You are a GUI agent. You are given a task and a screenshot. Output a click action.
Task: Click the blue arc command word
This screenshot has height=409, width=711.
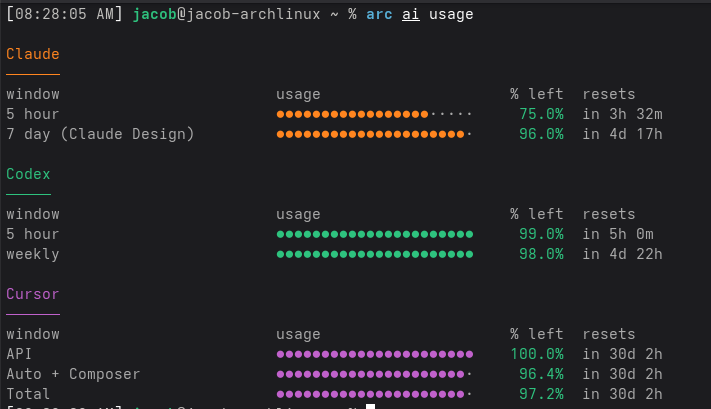click(x=379, y=15)
